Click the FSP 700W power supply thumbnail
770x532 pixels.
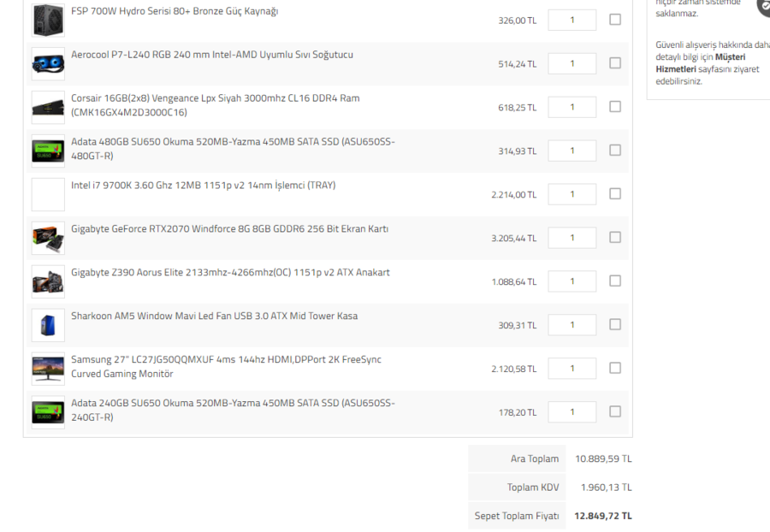point(48,21)
